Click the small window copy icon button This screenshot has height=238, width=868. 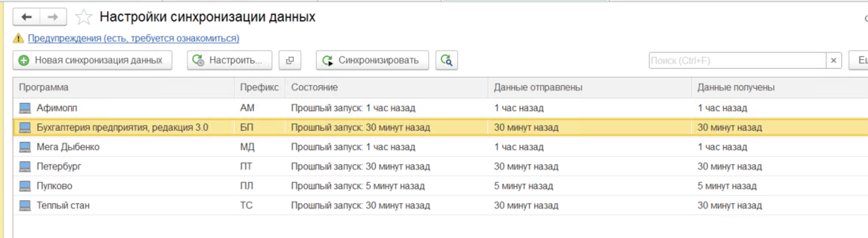click(x=290, y=60)
